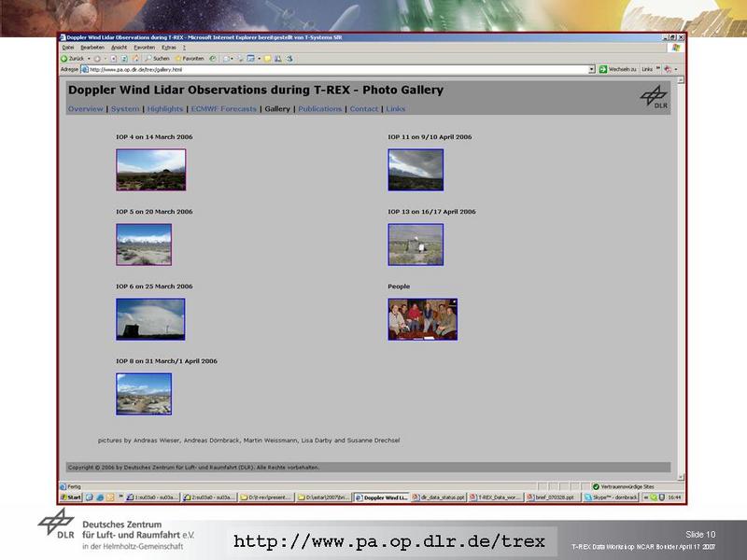Open the IOP 5 on 20 March photo
This screenshot has height=560, width=747.
pos(144,245)
